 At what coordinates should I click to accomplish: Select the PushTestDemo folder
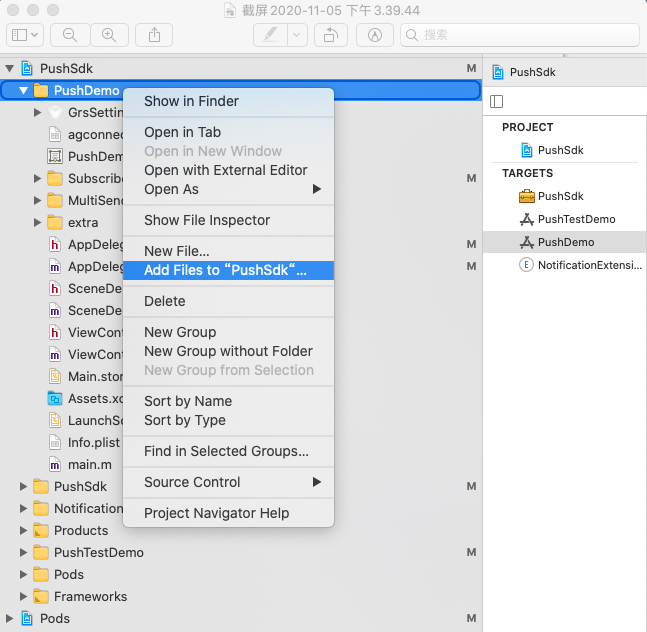99,552
